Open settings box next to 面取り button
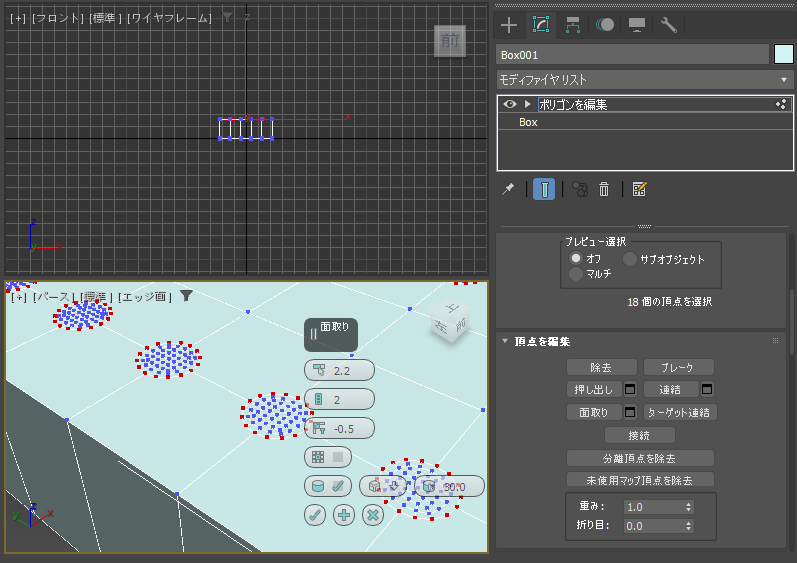The width and height of the screenshot is (797, 563). click(x=630, y=412)
